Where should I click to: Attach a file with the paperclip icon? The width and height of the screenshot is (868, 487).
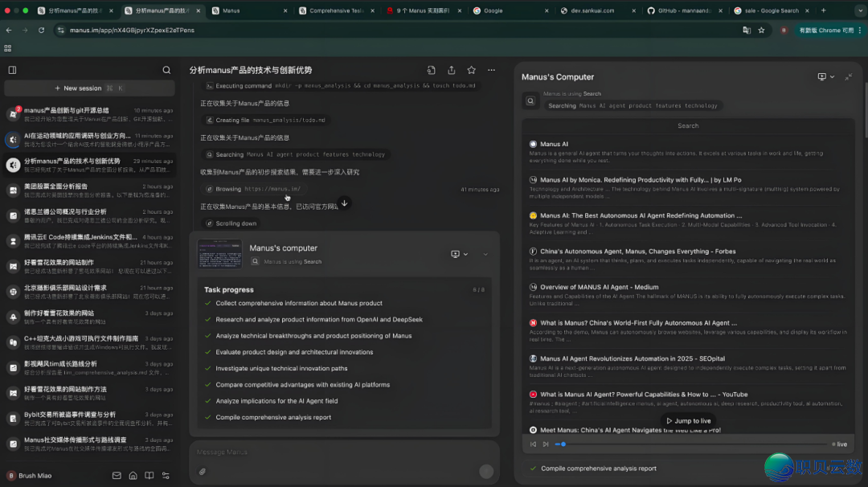tap(203, 472)
